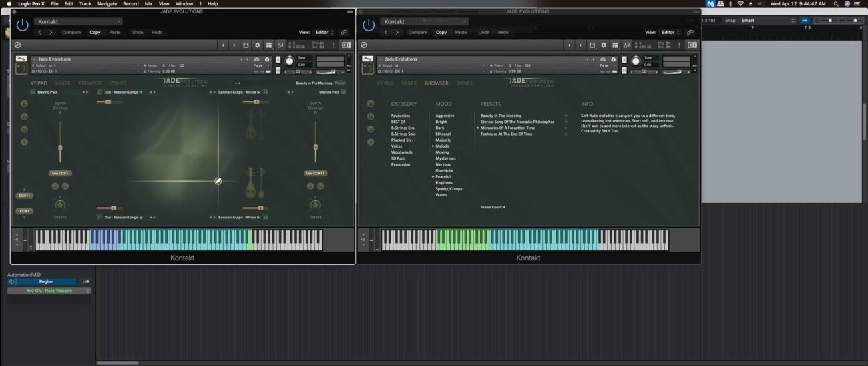The height and width of the screenshot is (366, 868).
Task: Click the snapshot camera icon in right Kontakt
Action: coord(604,59)
